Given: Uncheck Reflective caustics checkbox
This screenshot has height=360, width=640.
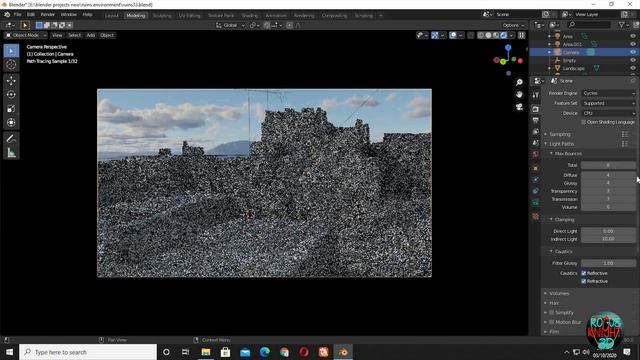Looking at the screenshot, I should point(584,273).
